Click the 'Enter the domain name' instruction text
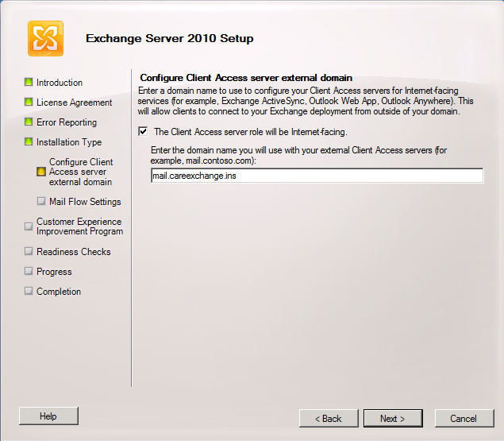Viewport: 504px width, 441px height. [298, 155]
